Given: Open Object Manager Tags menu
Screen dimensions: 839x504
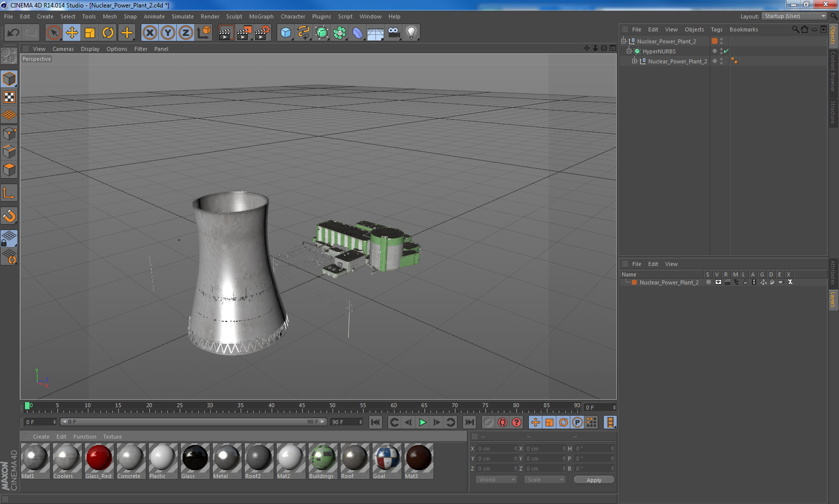Looking at the screenshot, I should coord(717,29).
